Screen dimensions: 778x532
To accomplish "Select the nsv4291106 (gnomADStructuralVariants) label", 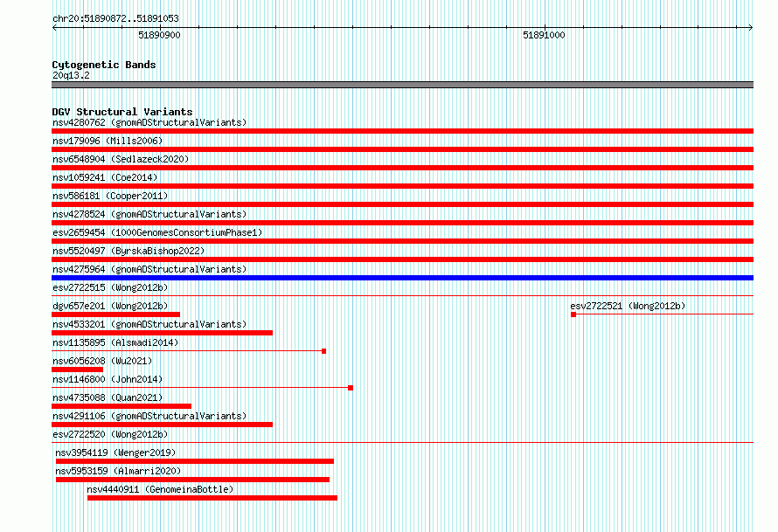I will pyautogui.click(x=149, y=416).
